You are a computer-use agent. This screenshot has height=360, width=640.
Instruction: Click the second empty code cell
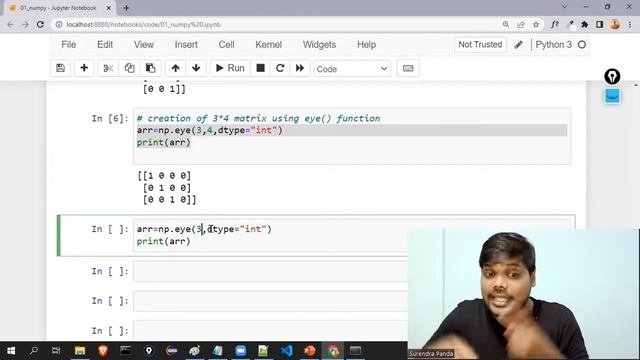pos(270,301)
